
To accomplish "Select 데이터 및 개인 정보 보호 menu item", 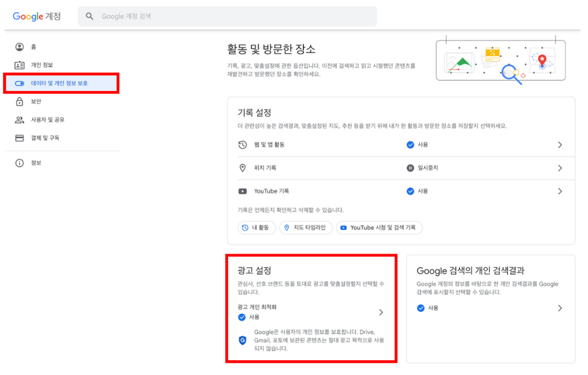I will (x=62, y=83).
